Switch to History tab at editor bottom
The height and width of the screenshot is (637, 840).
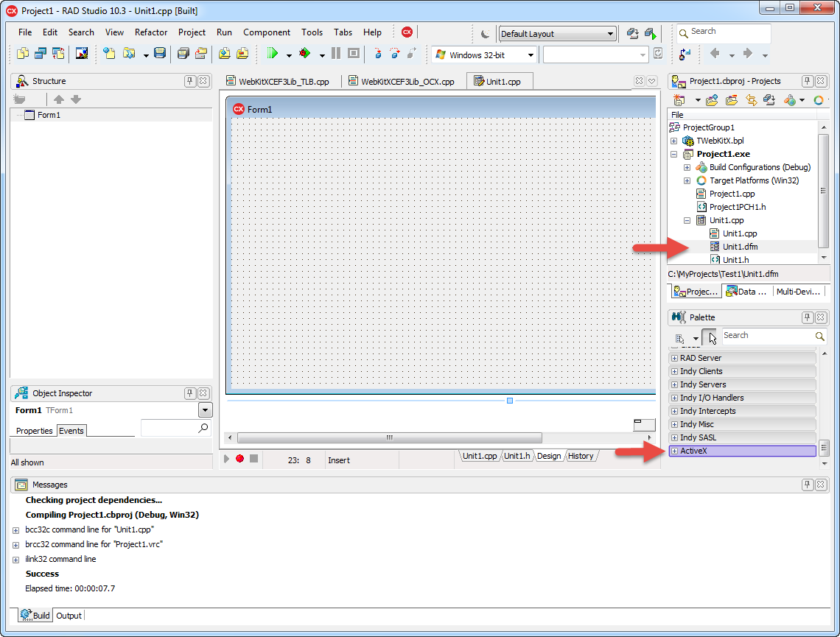(x=581, y=456)
